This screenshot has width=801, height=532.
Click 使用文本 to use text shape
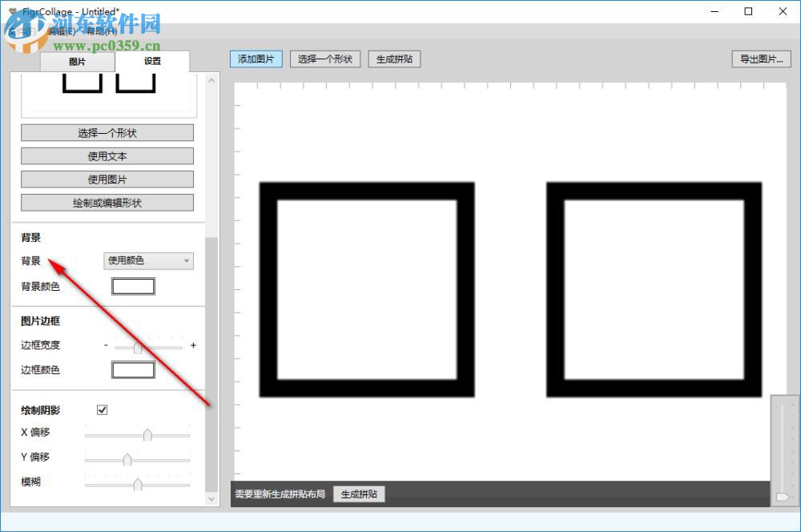click(x=107, y=155)
